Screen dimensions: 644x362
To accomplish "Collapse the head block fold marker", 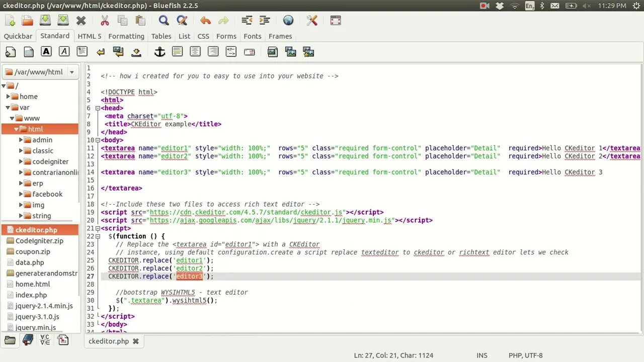I will click(98, 108).
